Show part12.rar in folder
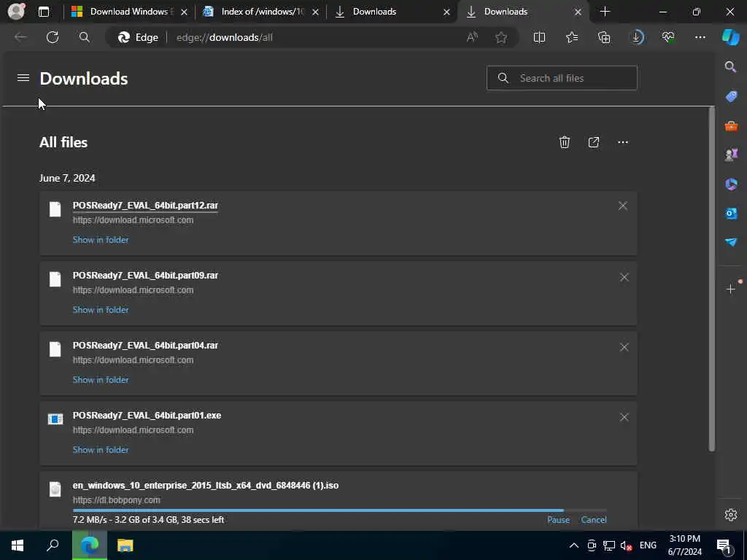 pos(101,239)
